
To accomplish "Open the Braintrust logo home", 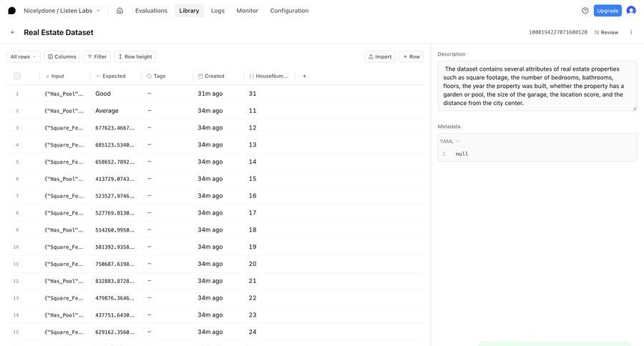I will (x=12, y=11).
